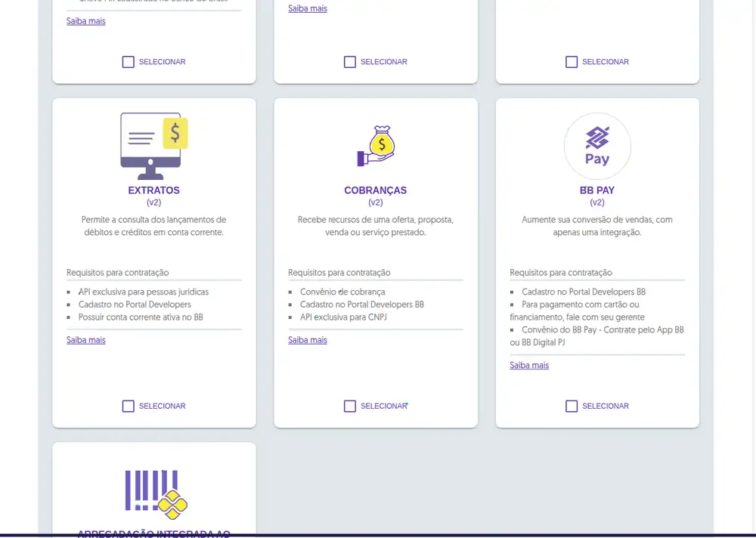Click 'Cadastro no Portal Developers BB' in BB Pay card
Image resolution: width=756 pixels, height=538 pixels.
pyautogui.click(x=584, y=292)
